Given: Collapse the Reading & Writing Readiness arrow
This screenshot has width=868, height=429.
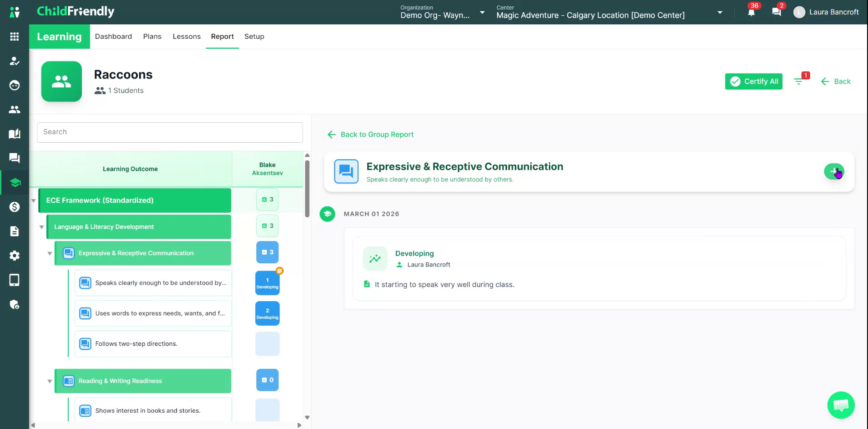Looking at the screenshot, I should pos(50,381).
